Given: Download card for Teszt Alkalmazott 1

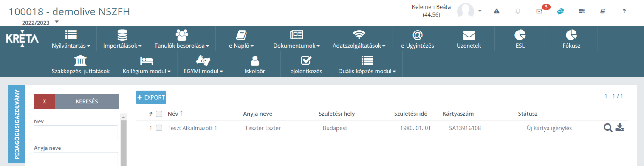Looking at the screenshot, I should [x=620, y=127].
